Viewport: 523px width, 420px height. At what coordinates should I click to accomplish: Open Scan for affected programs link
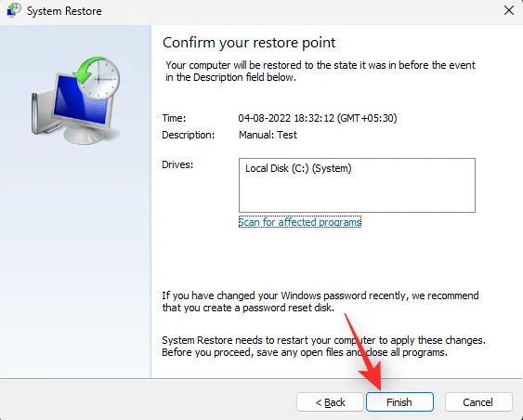300,222
